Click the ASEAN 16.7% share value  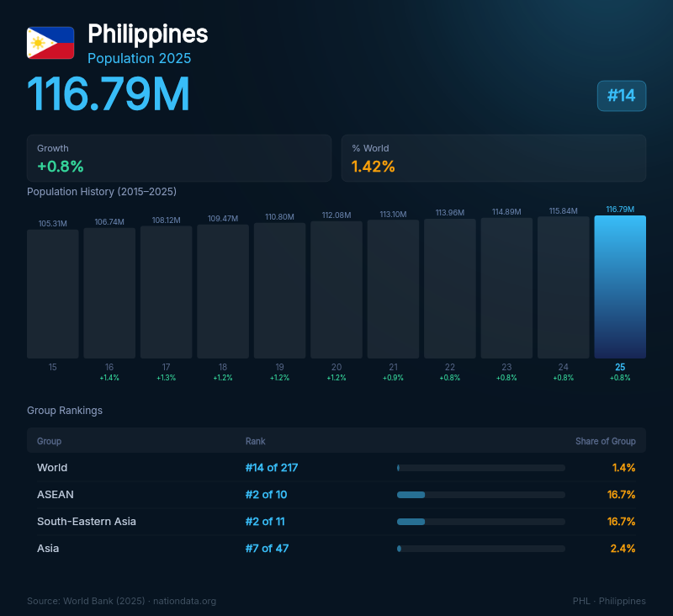(622, 495)
